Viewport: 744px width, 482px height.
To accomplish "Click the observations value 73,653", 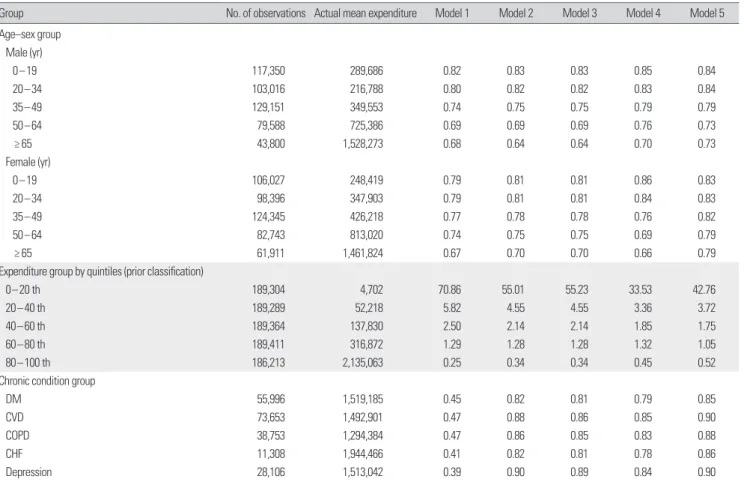I will click(x=271, y=417).
